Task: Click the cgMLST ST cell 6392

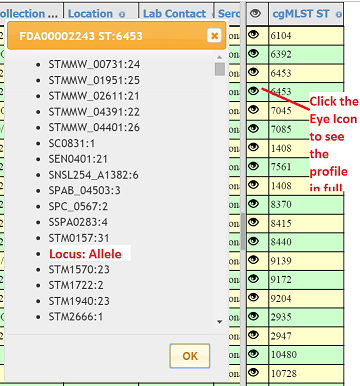Action: [306, 54]
